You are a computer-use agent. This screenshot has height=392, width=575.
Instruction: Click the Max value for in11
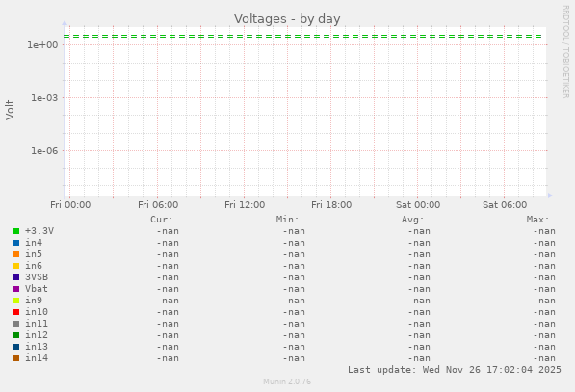(x=544, y=324)
